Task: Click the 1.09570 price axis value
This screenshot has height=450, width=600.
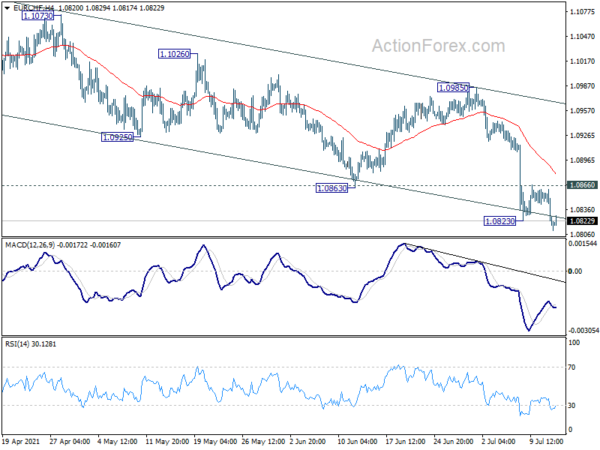Action: tap(582, 111)
